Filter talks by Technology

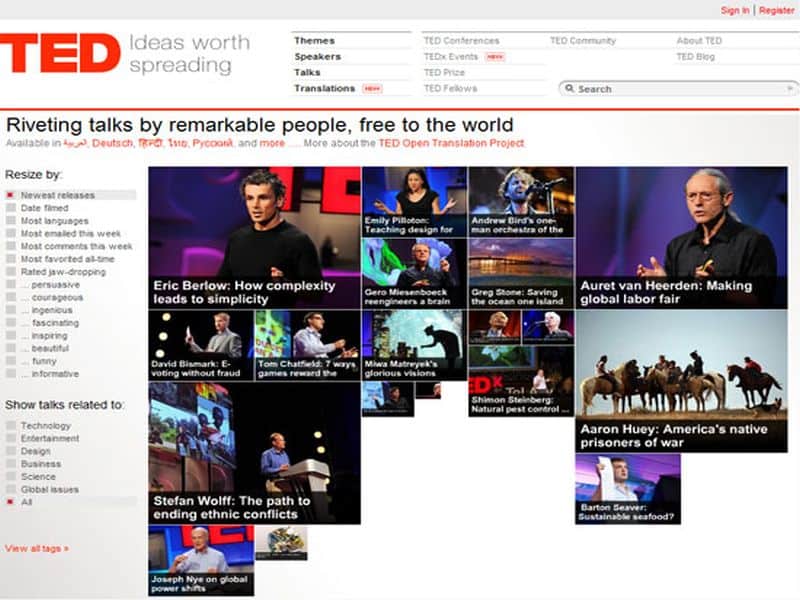pyautogui.click(x=38, y=425)
